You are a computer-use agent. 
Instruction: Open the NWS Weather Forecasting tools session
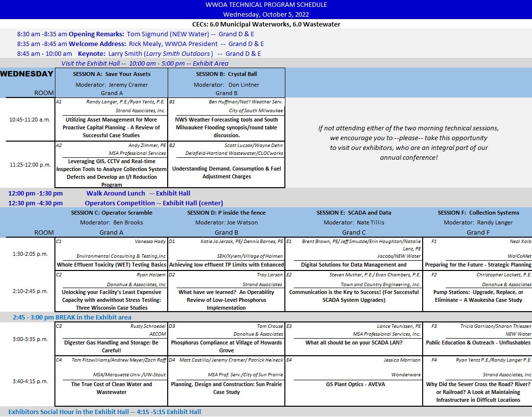point(226,127)
